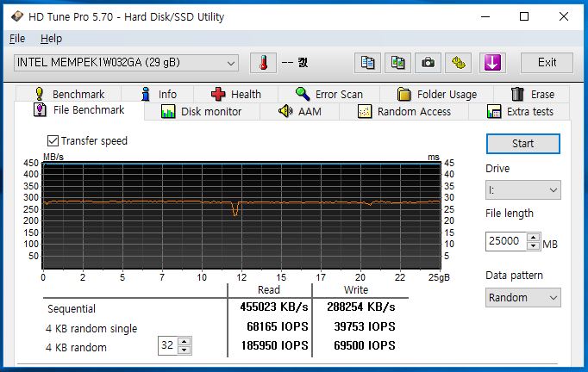The width and height of the screenshot is (588, 372).
Task: Click the 68165 IOPS read value
Action: click(x=277, y=326)
